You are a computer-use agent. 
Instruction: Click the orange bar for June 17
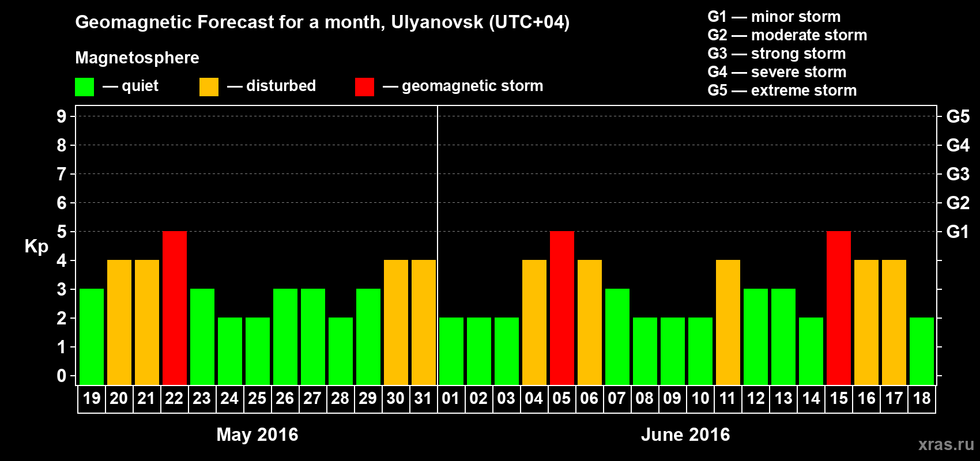click(894, 322)
